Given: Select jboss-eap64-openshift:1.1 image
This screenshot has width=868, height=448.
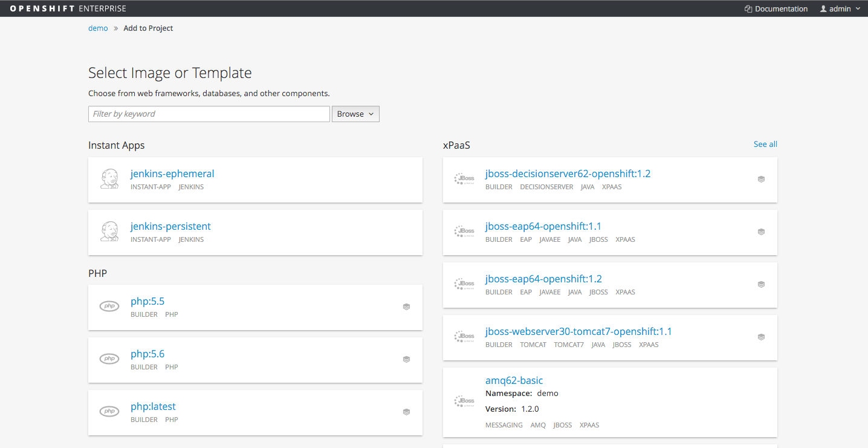Looking at the screenshot, I should 543,226.
